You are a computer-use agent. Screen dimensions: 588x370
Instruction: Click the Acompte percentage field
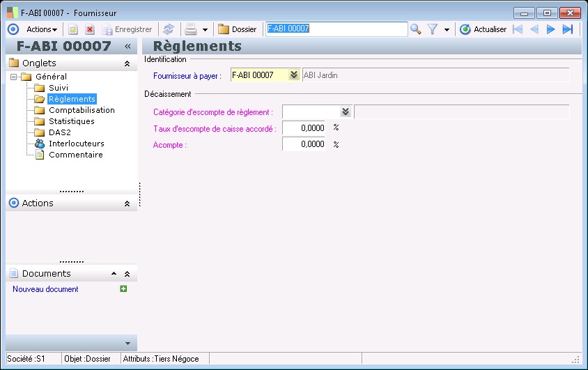(304, 144)
